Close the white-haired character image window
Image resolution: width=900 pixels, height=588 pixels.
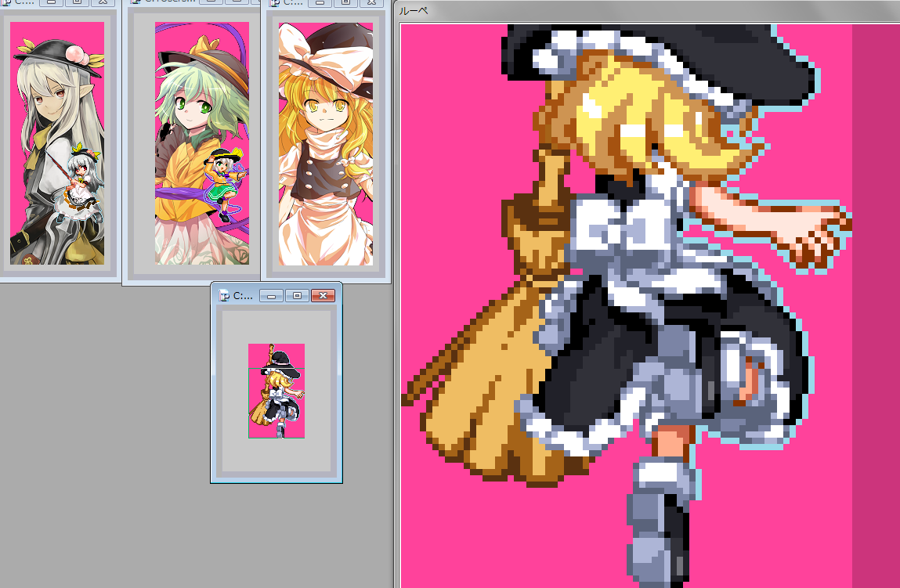[x=103, y=2]
